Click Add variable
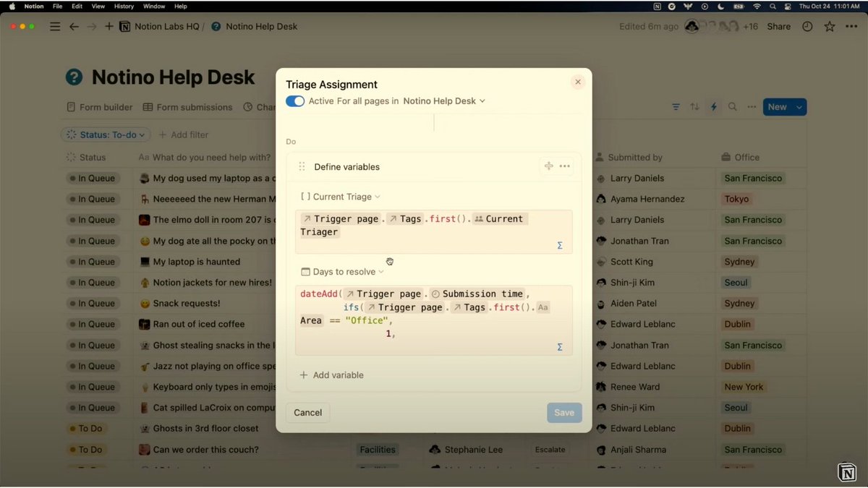The image size is (868, 488). point(332,375)
